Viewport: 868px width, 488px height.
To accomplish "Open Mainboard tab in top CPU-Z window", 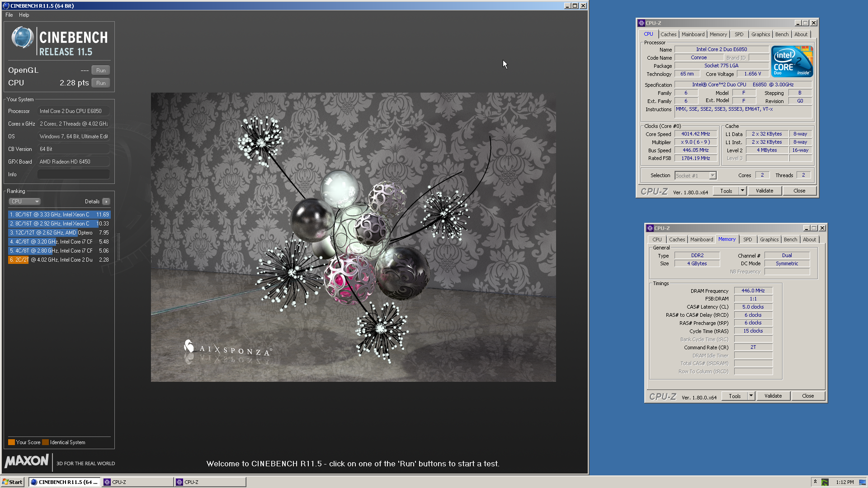I will tap(693, 34).
